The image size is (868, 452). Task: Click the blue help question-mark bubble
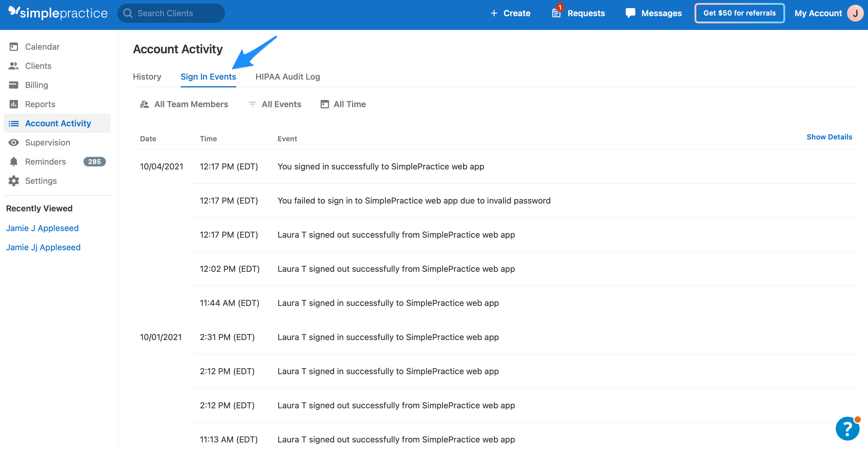847,428
